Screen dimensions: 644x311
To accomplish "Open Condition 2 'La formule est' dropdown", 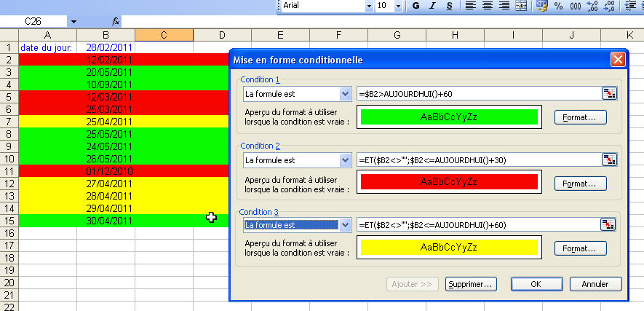I will coord(346,160).
